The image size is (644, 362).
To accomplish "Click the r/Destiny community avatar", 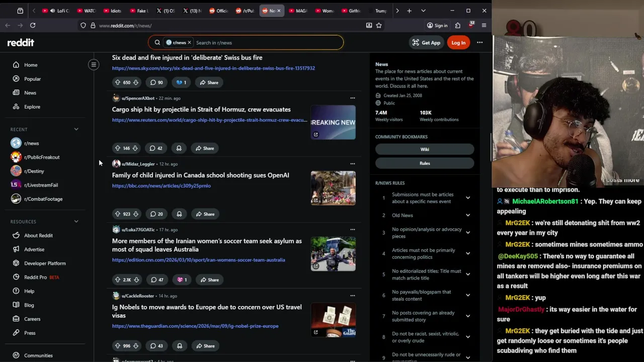I will 16,171.
